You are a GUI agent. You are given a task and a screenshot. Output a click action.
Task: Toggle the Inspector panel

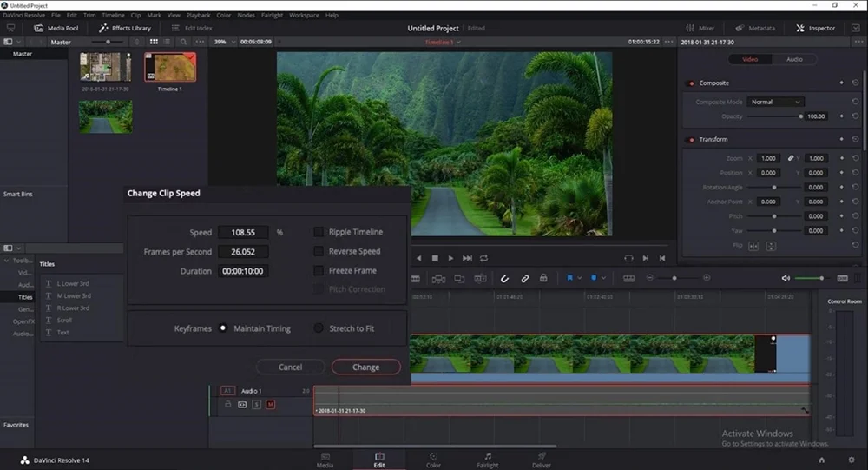815,28
